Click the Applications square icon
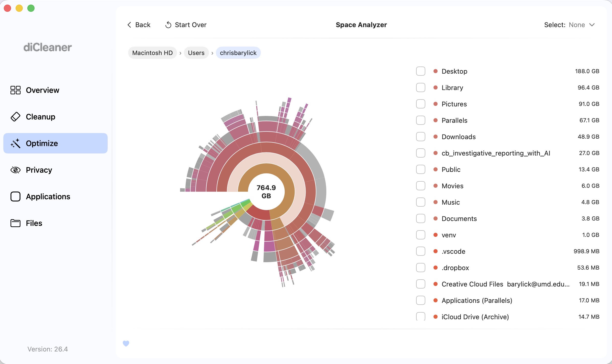Viewport: 612px width, 364px height. click(x=15, y=196)
